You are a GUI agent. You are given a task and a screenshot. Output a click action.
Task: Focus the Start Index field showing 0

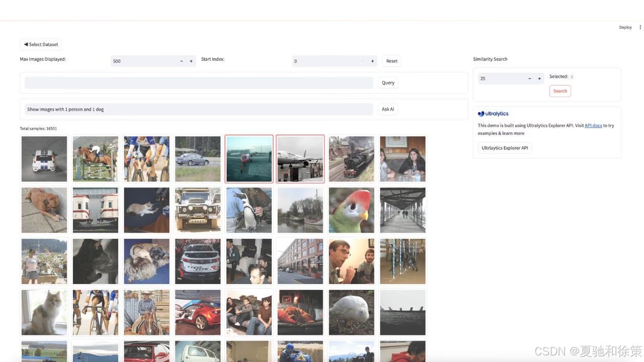coord(325,61)
